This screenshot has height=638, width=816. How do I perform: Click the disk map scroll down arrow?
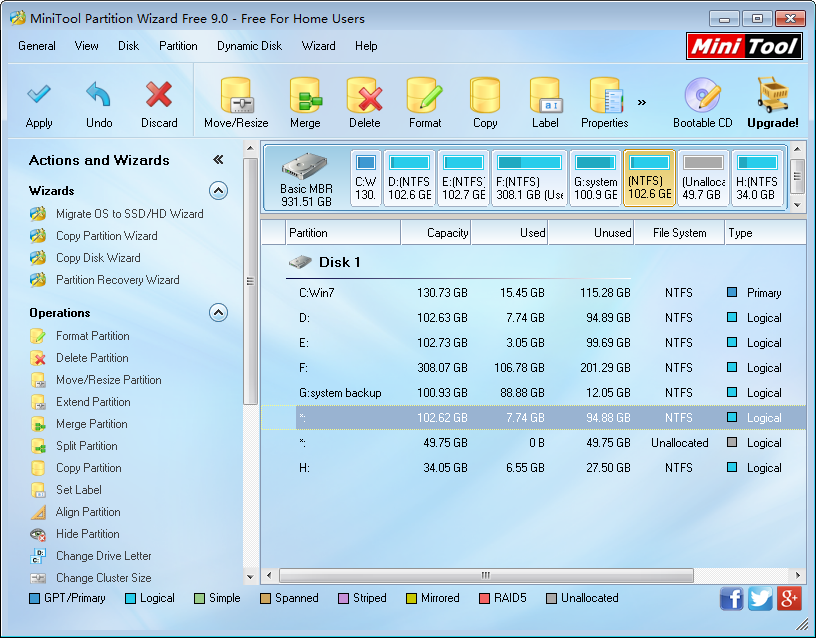797,205
